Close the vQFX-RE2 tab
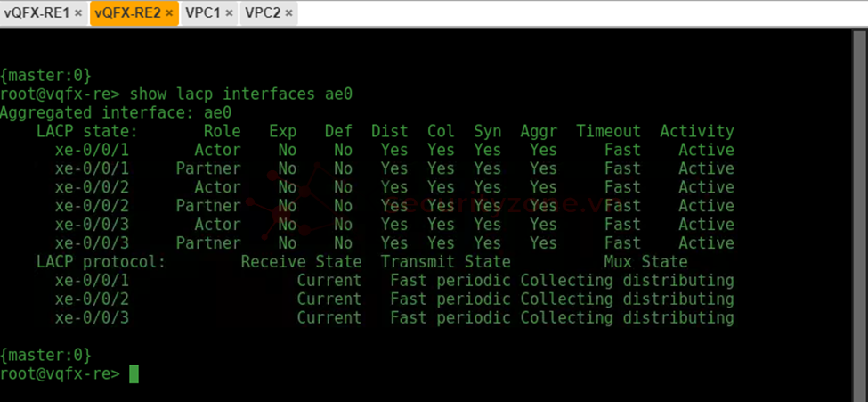 coord(169,12)
